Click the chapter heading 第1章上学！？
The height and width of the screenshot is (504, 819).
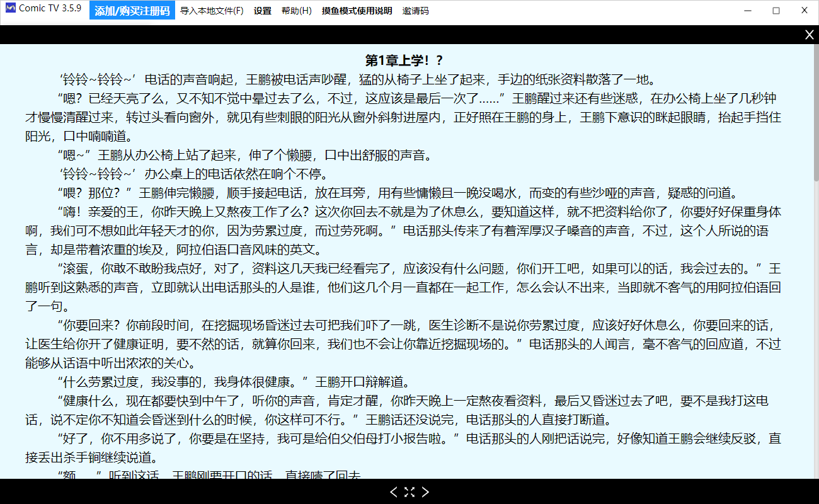[x=404, y=60]
